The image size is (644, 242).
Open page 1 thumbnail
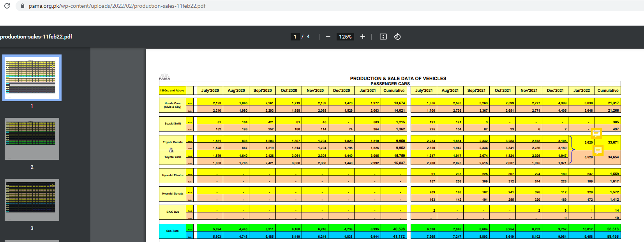tap(32, 78)
